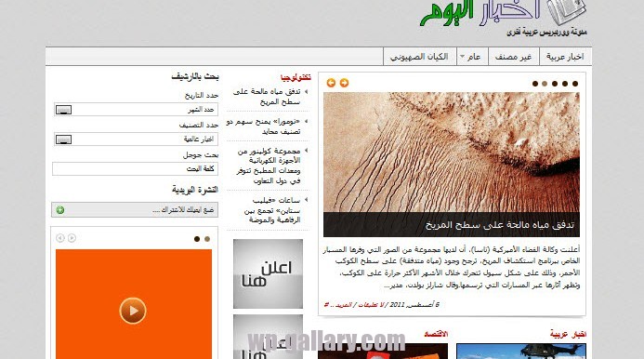Viewport: 644px width, 359px height.
Task: Focus the newsletter email subscription field
Action: tap(135, 209)
